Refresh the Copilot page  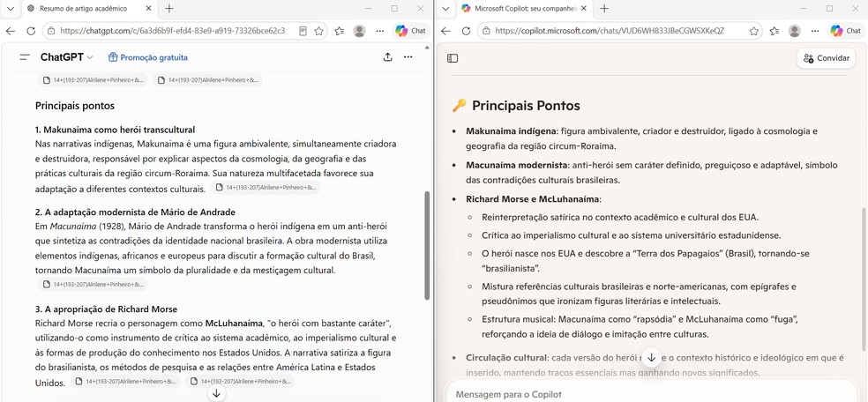(x=466, y=31)
